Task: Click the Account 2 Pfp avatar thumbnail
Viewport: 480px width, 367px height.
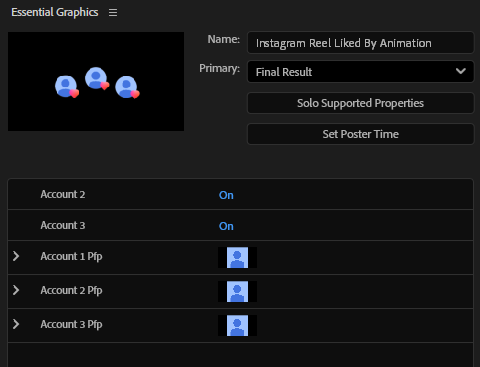Action: (x=237, y=291)
